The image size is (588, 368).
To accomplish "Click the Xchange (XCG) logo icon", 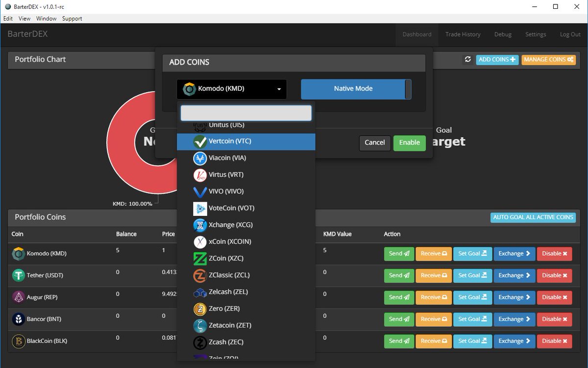I will point(200,225).
